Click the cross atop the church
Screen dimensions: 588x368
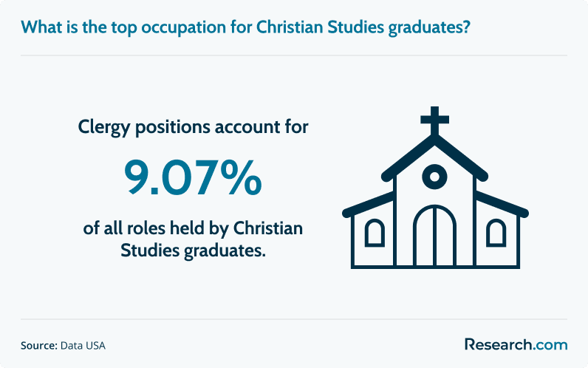(434, 120)
